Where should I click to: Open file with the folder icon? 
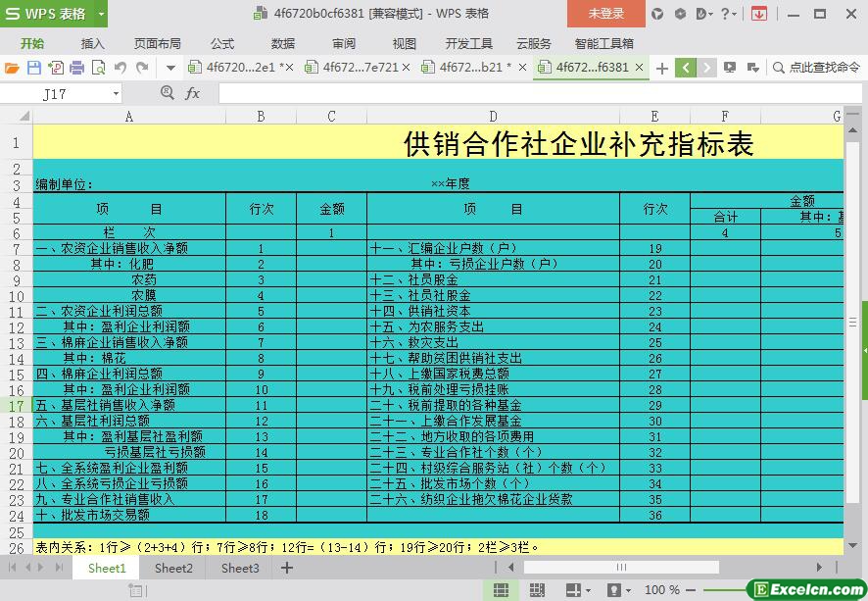12,68
